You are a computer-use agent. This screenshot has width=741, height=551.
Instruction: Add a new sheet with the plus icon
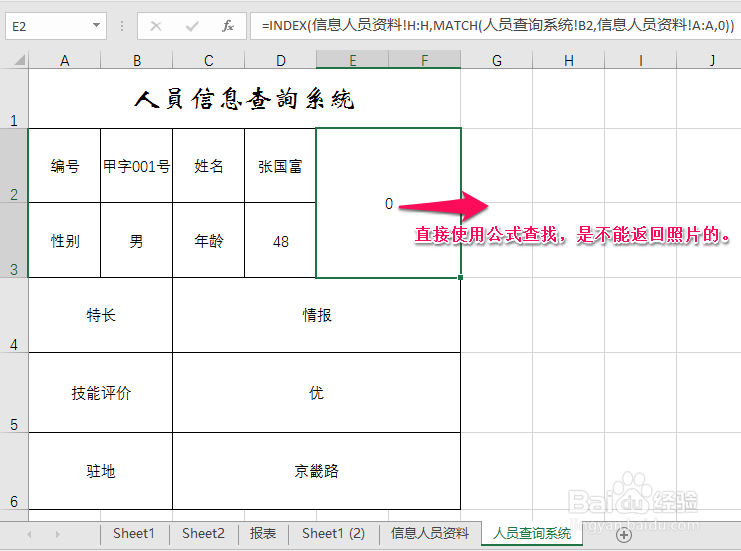624,535
